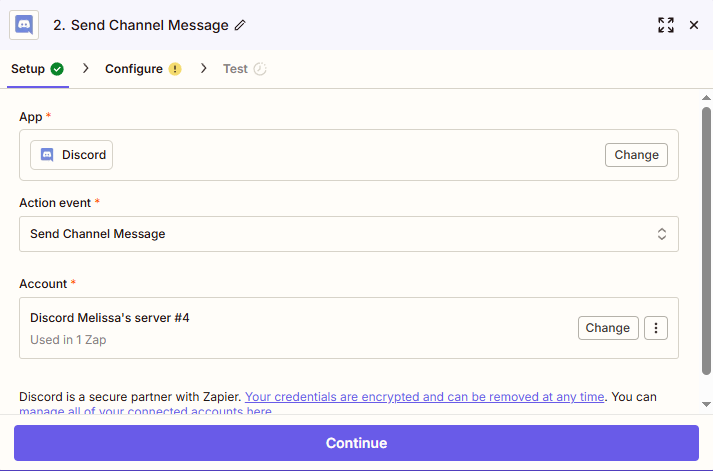Click yellow warning icon beside Configure

coord(175,69)
